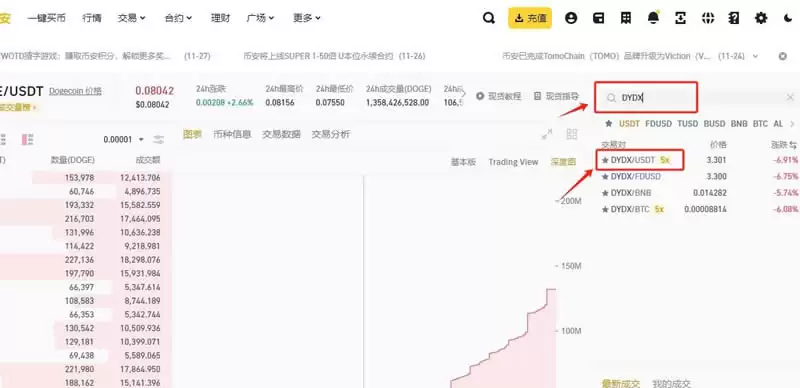The width and height of the screenshot is (800, 388).
Task: Open favorites star filter tab
Action: pyautogui.click(x=608, y=124)
